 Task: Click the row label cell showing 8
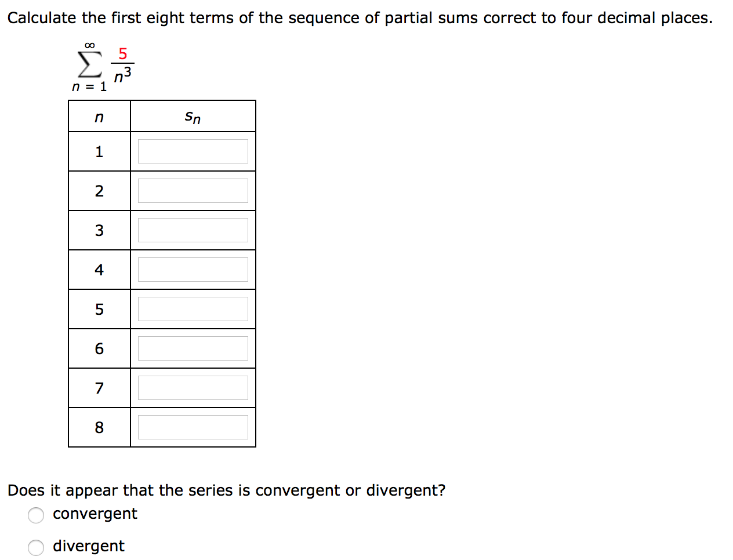99,427
